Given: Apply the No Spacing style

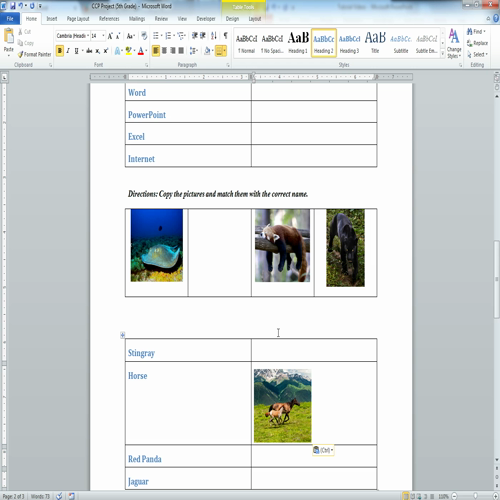Looking at the screenshot, I should [272, 43].
